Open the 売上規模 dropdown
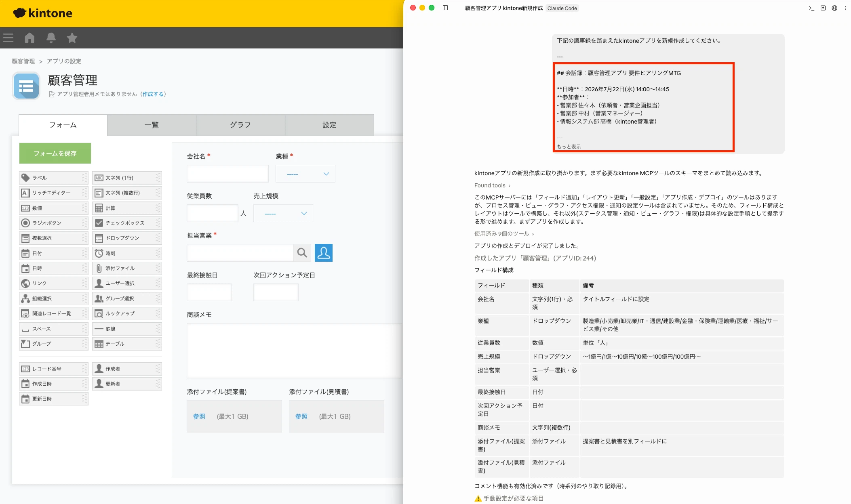Screen dimensions: 851x504 [x=283, y=213]
